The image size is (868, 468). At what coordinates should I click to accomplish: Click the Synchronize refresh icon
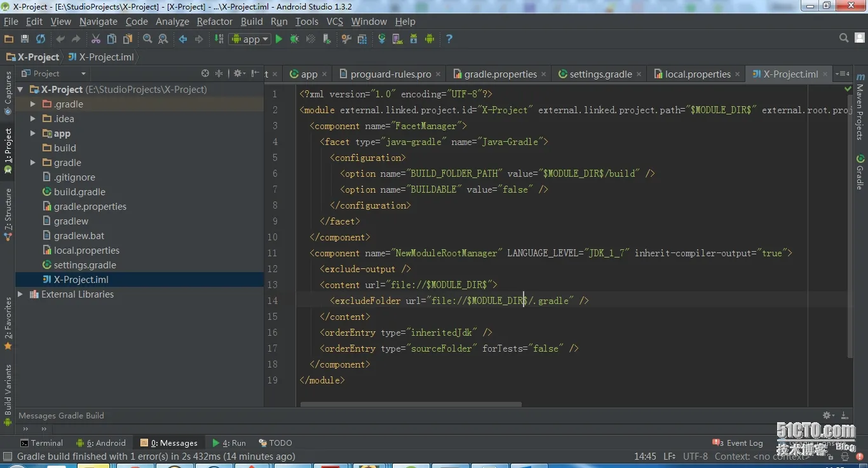click(x=41, y=39)
